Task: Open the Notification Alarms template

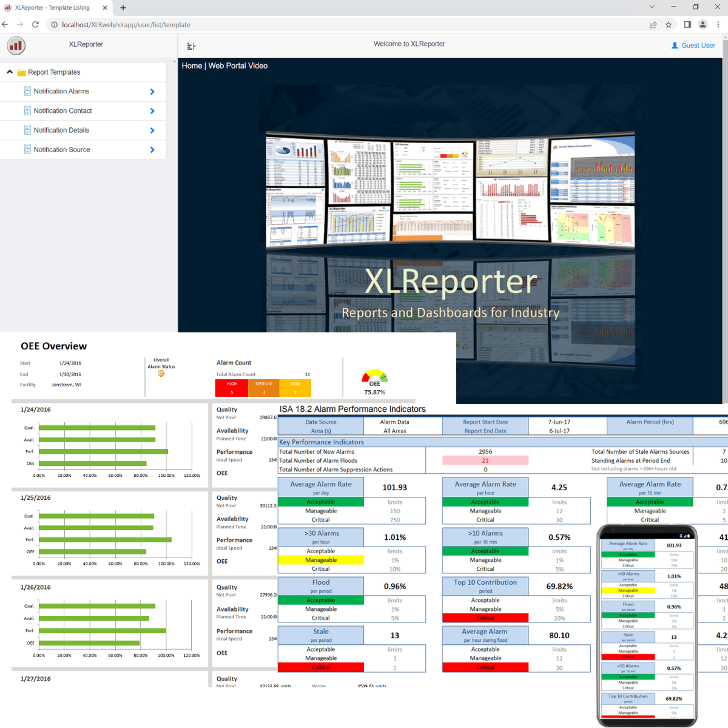Action: coord(61,91)
